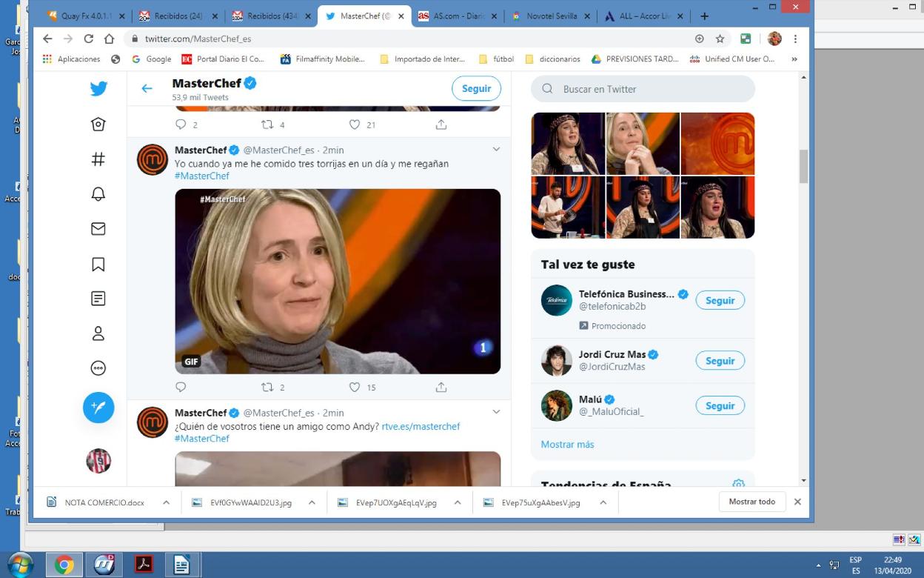
Task: Reply to the torrijas tweet
Action: click(x=181, y=387)
